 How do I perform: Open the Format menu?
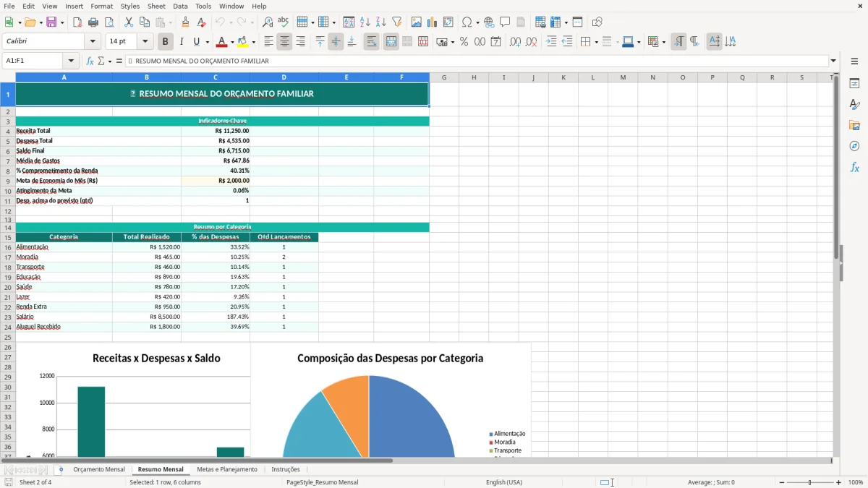101,6
